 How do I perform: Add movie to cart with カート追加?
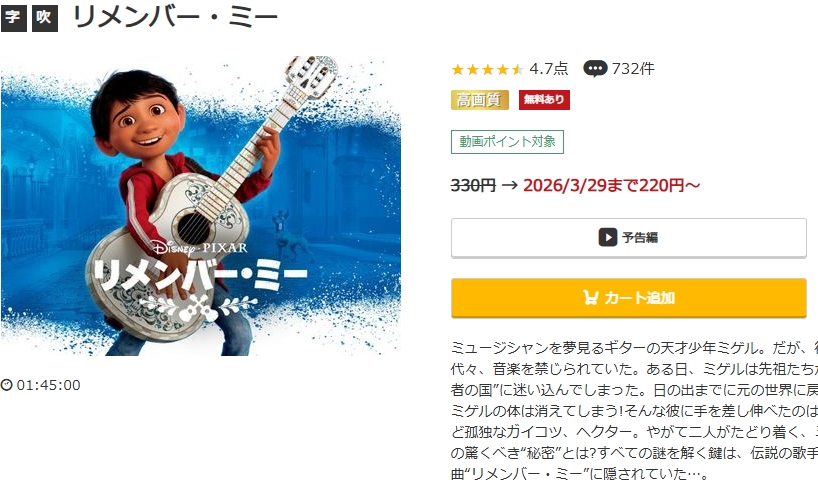[x=629, y=298]
